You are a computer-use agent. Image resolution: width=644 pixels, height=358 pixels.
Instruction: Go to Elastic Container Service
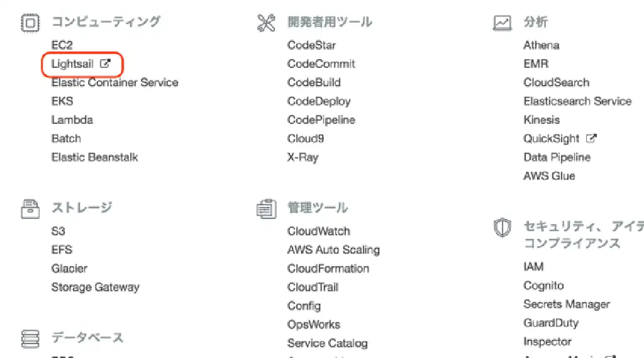click(x=114, y=82)
